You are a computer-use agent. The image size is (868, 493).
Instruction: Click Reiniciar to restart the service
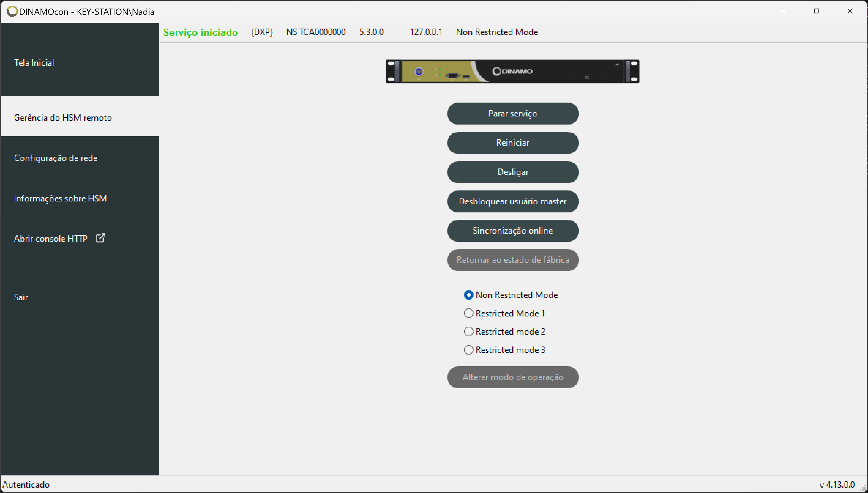[x=513, y=143]
